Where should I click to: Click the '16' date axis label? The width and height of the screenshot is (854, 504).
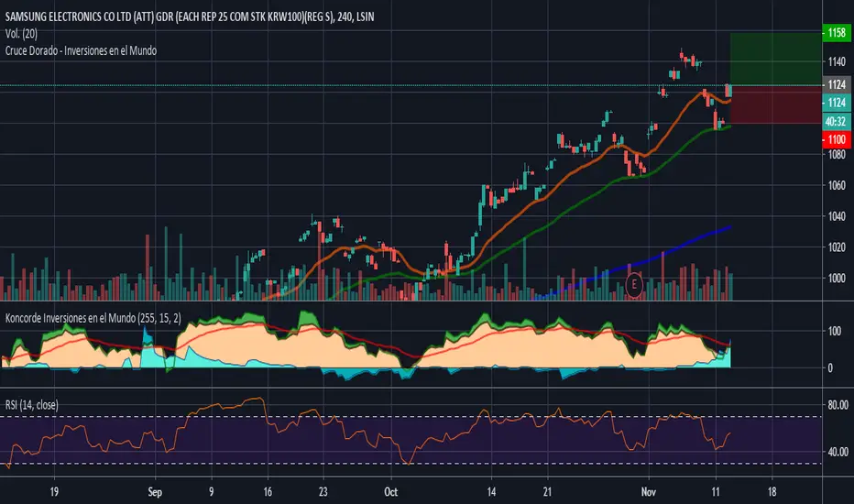click(x=268, y=492)
